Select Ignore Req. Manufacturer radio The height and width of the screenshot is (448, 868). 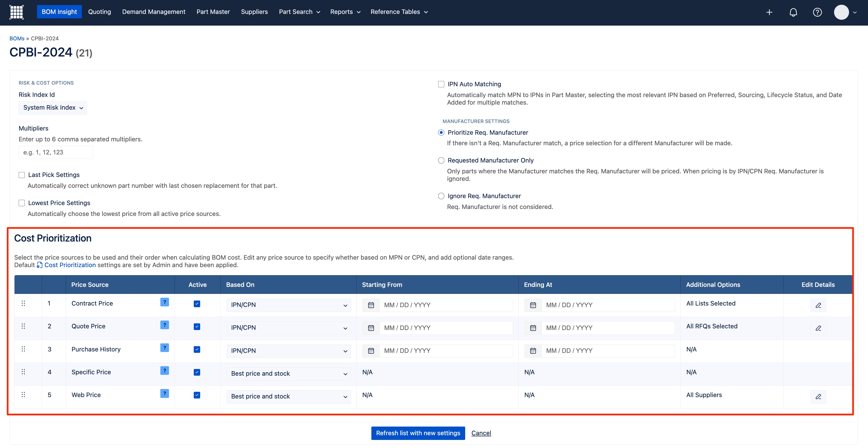(441, 196)
